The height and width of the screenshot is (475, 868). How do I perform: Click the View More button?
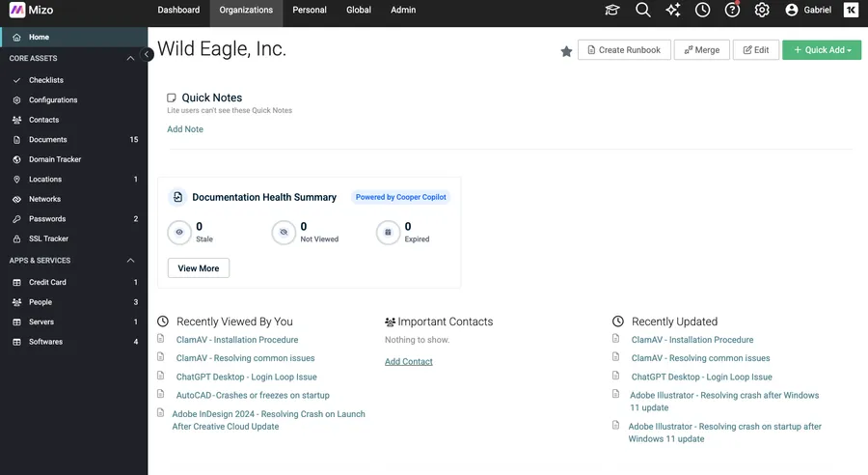click(x=198, y=268)
